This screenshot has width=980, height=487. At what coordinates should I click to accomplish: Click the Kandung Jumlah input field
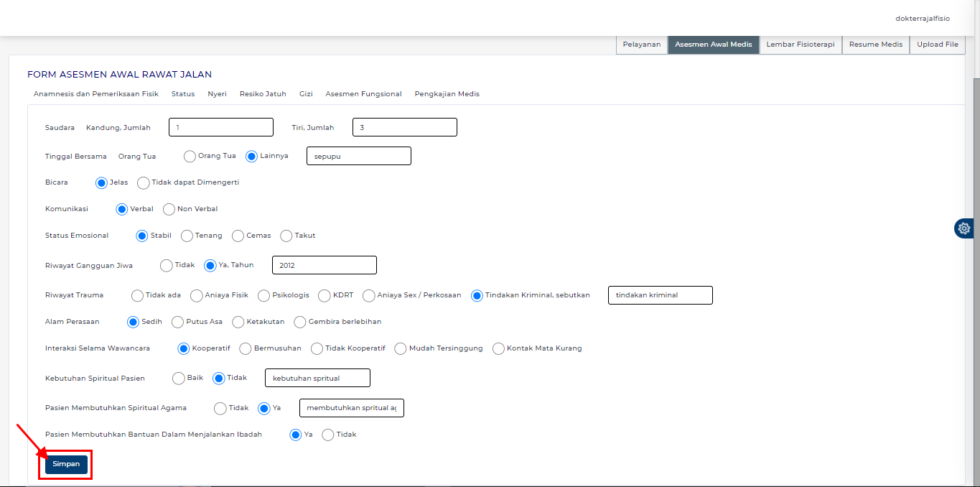(220, 127)
